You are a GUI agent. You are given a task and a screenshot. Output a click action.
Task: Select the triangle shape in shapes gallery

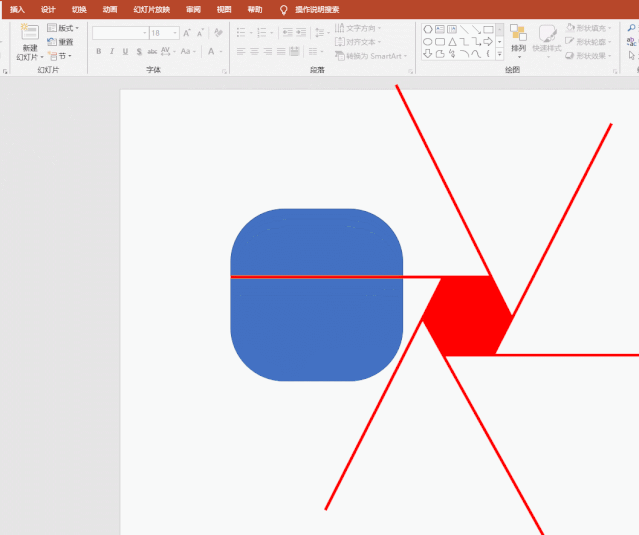[x=452, y=42]
